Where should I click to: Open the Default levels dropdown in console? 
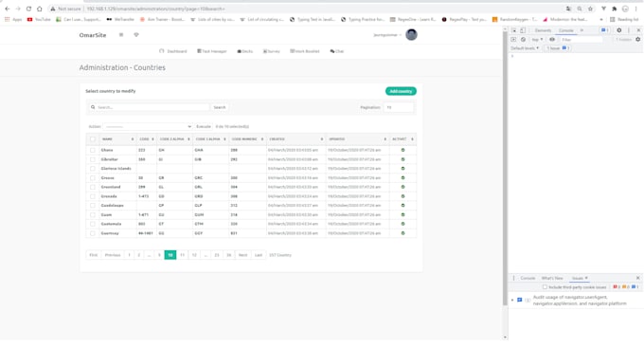click(525, 48)
